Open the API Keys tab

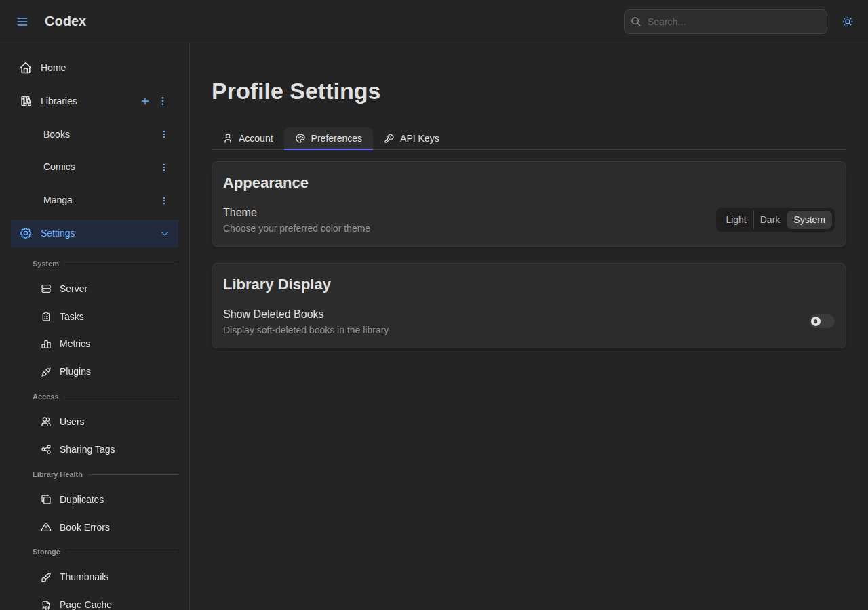coord(412,138)
